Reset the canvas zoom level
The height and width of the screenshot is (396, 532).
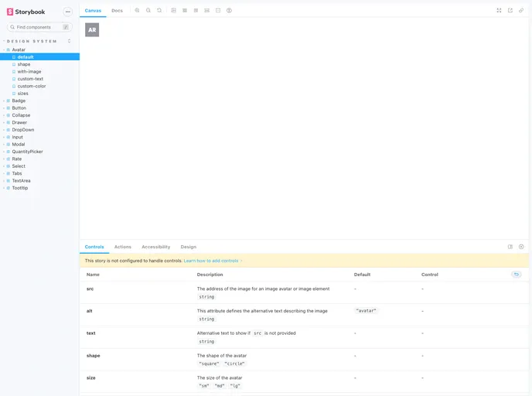[x=159, y=11]
